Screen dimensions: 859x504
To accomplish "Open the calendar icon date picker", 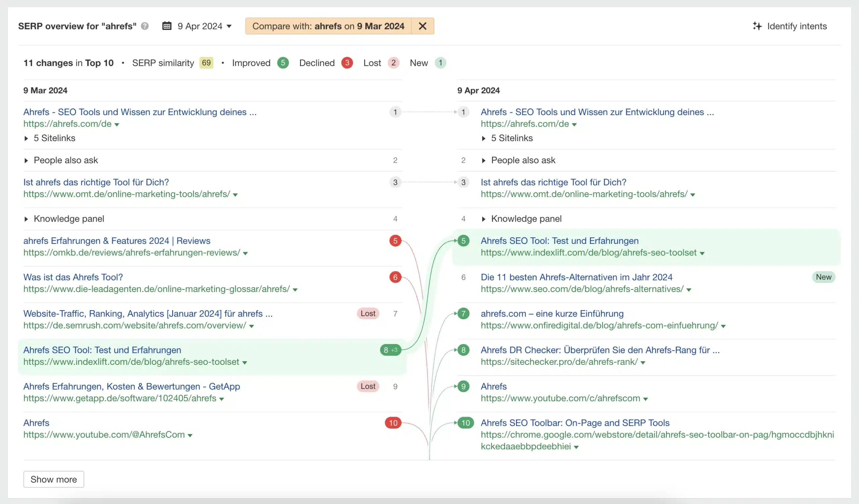I will 167,26.
